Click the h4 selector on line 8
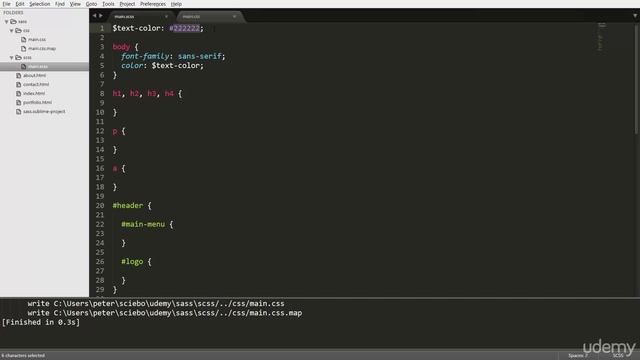The width and height of the screenshot is (640, 360). click(169, 93)
